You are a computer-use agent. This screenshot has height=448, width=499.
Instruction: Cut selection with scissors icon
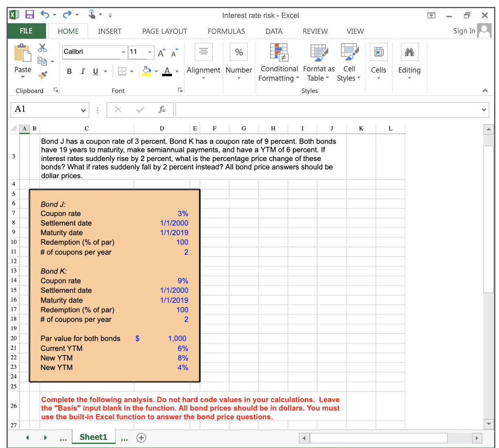tap(42, 48)
